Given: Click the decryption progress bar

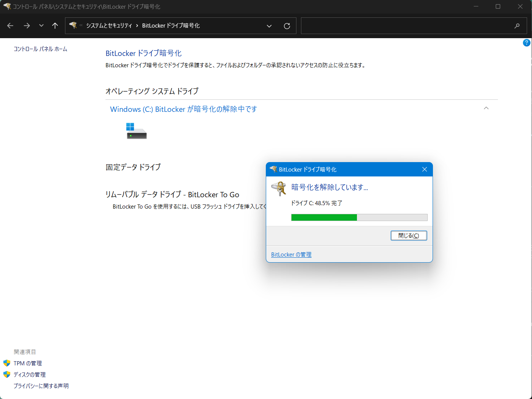Looking at the screenshot, I should point(359,217).
